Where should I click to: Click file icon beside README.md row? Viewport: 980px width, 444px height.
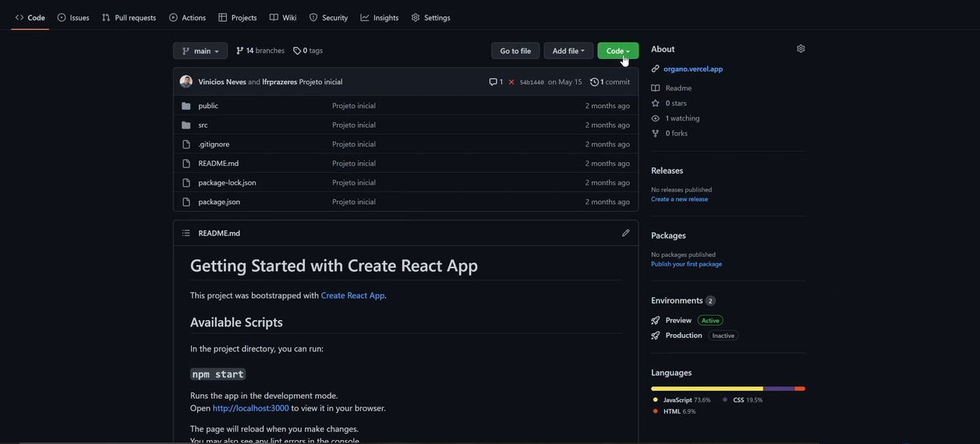point(186,164)
